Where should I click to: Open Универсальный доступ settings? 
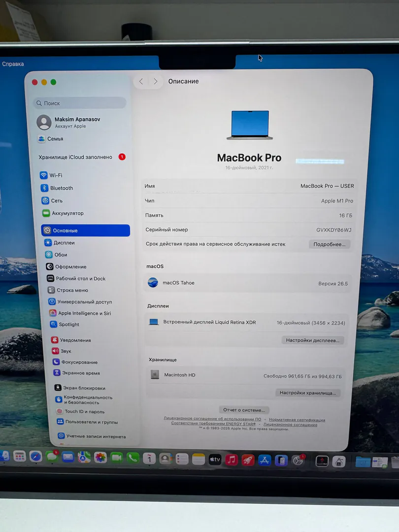point(80,301)
